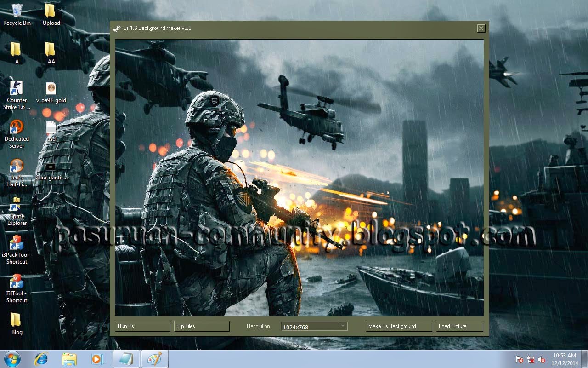This screenshot has height=368, width=588.
Task: Click the Cs 1.6 Background Maker v3.0 title
Action: [x=157, y=28]
